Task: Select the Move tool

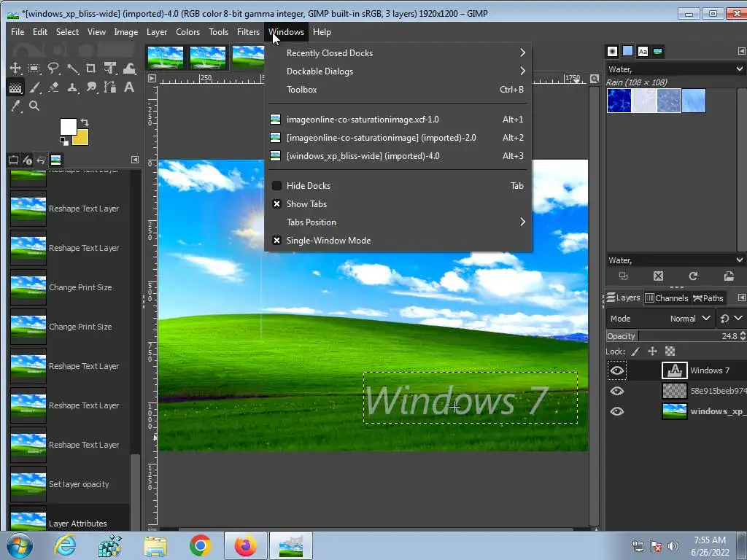Action: [15, 68]
